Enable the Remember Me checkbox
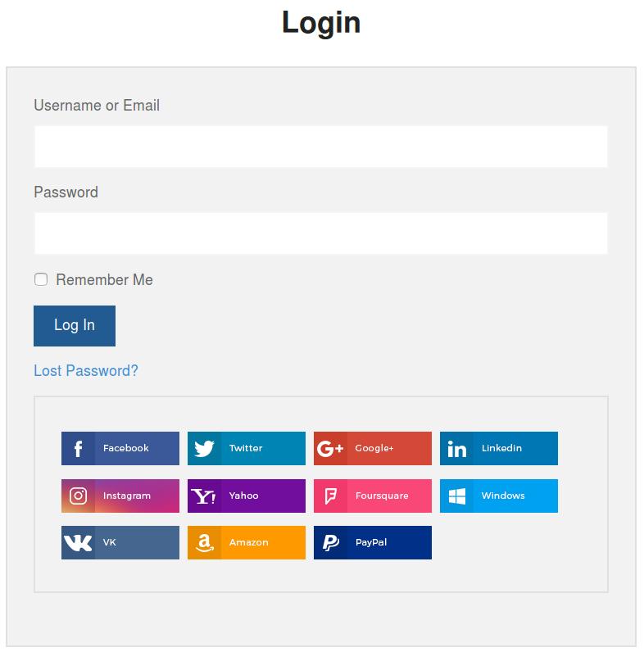The width and height of the screenshot is (644, 652). coord(41,280)
